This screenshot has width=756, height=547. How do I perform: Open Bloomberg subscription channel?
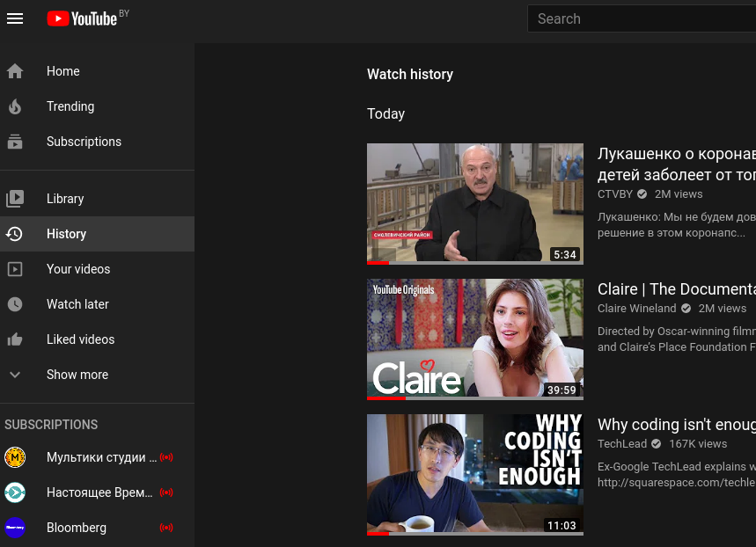point(97,528)
